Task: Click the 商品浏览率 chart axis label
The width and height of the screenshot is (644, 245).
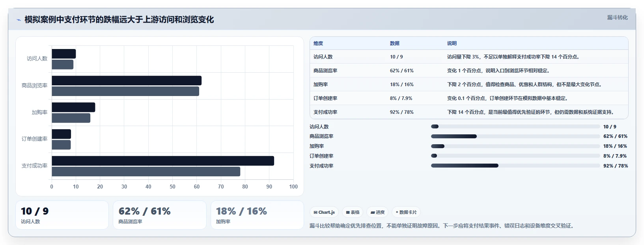Action: tap(34, 85)
